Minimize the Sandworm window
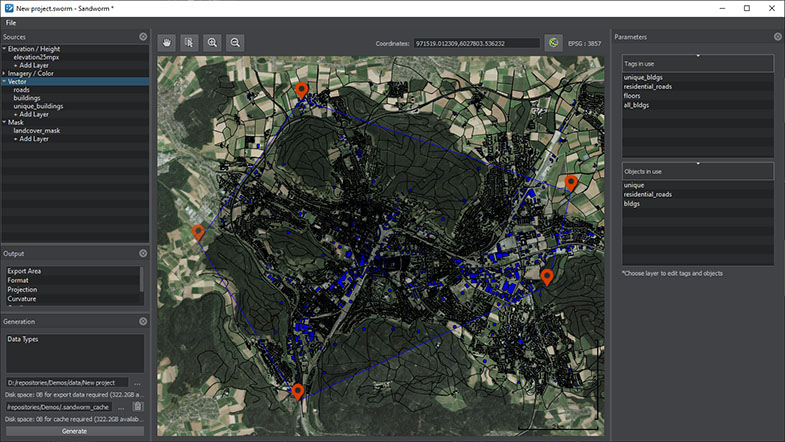Image resolution: width=785 pixels, height=442 pixels. pos(722,8)
